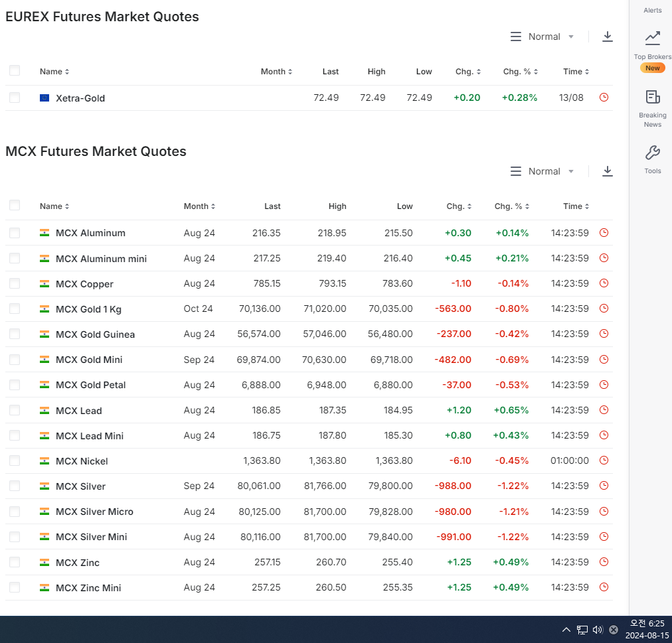The width and height of the screenshot is (672, 643).
Task: Click MCX Silver Mini change -1.22%
Action: point(513,537)
